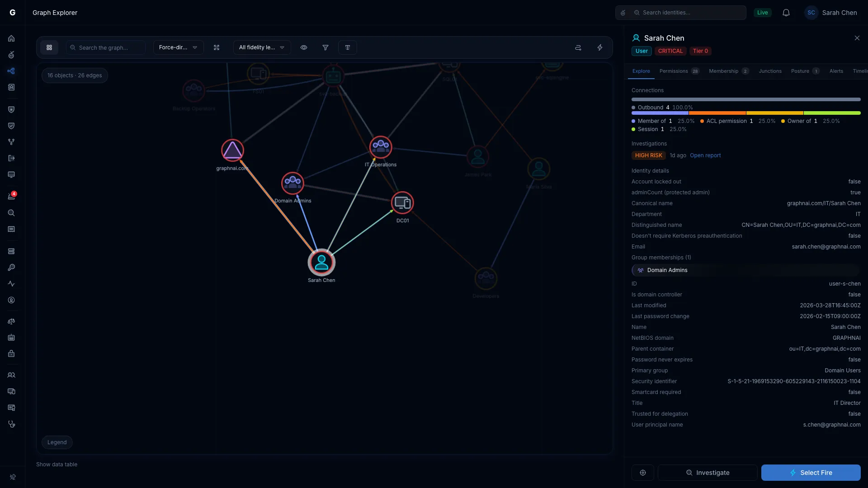Open the contact book icon in the sidebar
This screenshot has width=868, height=488.
pyautogui.click(x=11, y=87)
